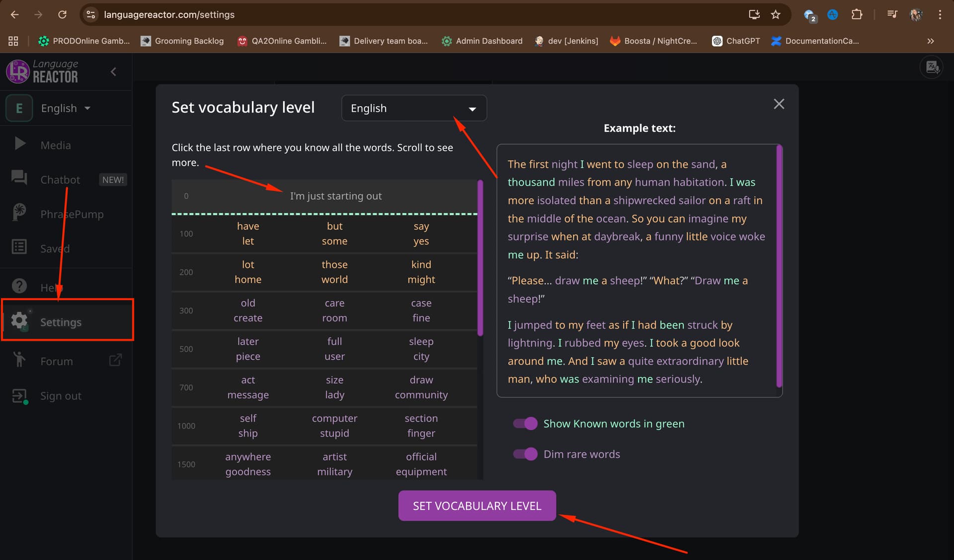The image size is (954, 560).
Task: Expand the sidebar English language selector
Action: point(66,108)
